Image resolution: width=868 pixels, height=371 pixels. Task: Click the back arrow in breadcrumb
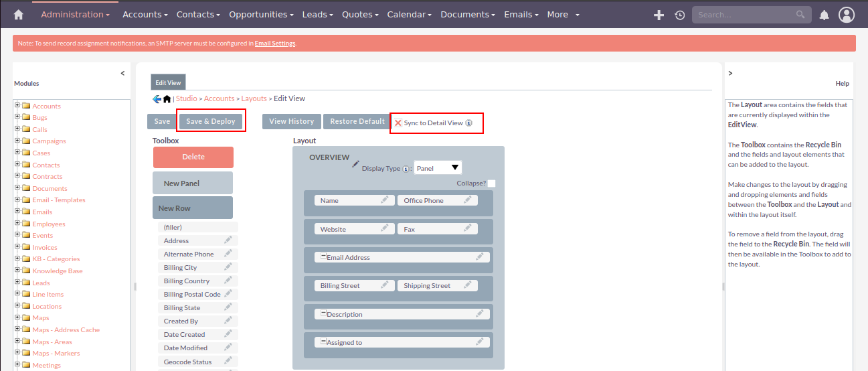tap(157, 99)
